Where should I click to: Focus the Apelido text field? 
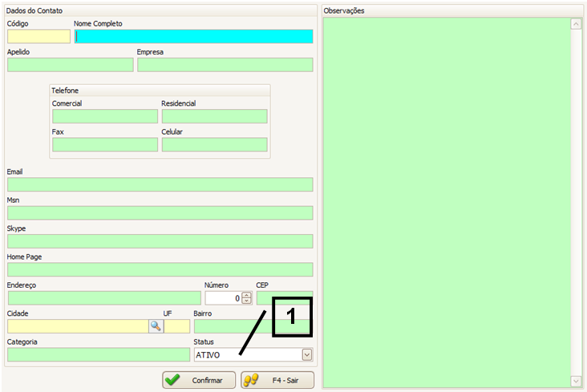pos(70,65)
